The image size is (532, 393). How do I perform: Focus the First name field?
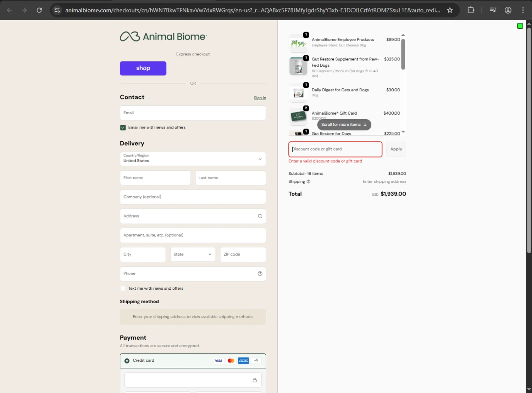(x=155, y=178)
